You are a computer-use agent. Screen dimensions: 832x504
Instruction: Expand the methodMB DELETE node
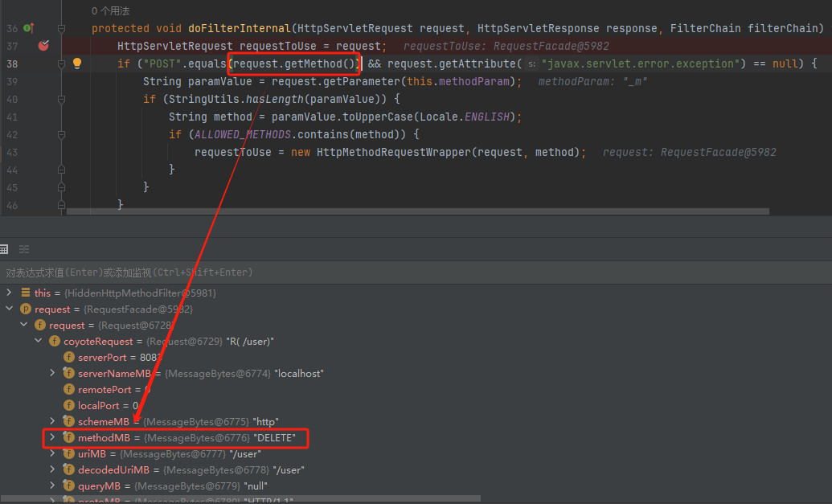(52, 437)
